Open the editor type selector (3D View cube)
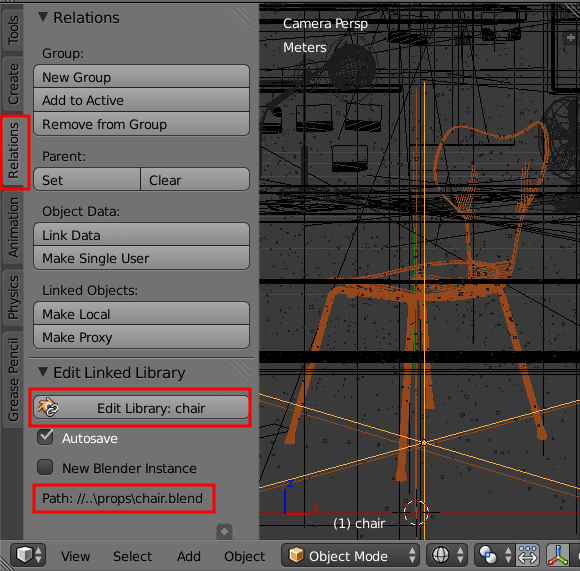This screenshot has width=580, height=571. pyautogui.click(x=28, y=555)
